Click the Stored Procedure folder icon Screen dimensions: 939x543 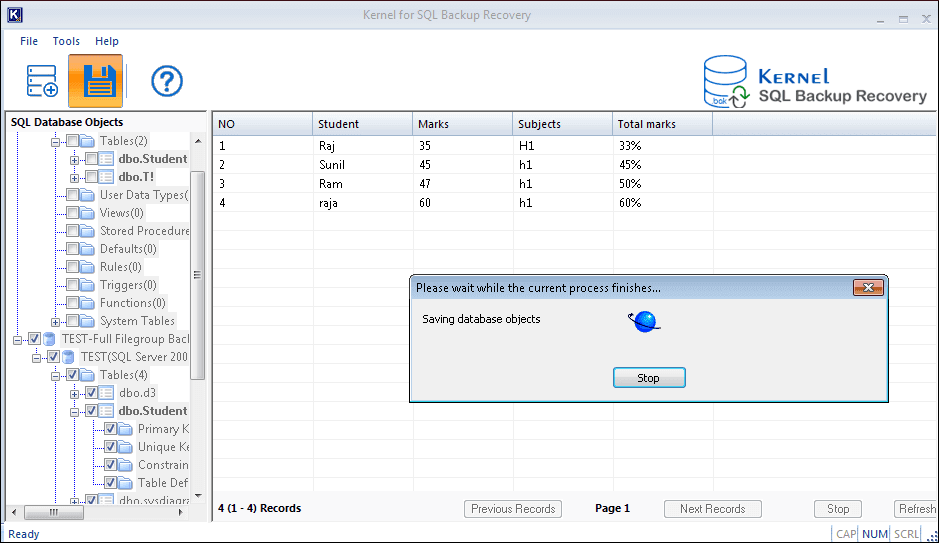87,231
